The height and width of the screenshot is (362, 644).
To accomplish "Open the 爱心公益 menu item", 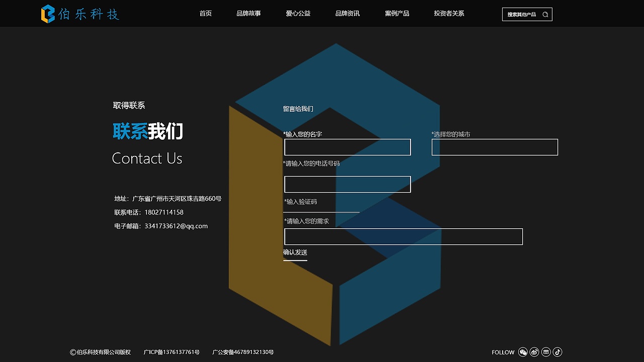I will (298, 14).
